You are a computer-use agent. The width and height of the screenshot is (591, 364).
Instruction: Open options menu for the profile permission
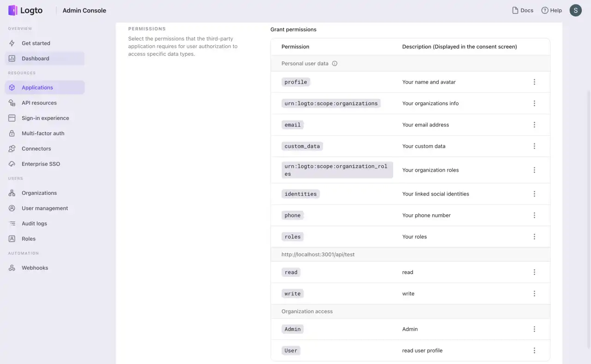pyautogui.click(x=534, y=82)
